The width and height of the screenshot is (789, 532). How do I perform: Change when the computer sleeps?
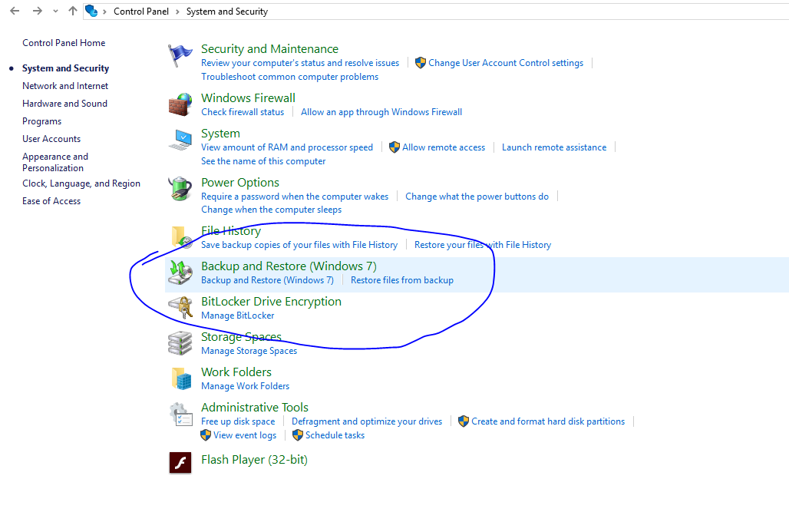271,210
